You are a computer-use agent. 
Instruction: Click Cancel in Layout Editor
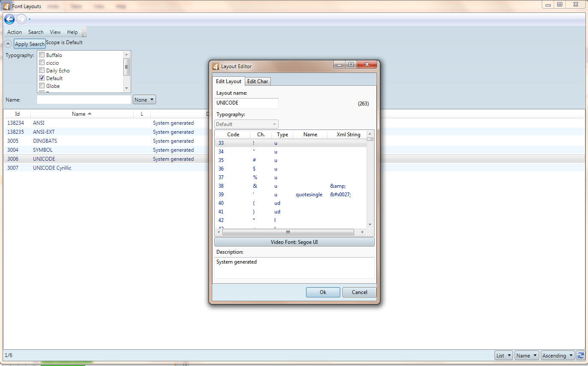point(360,292)
